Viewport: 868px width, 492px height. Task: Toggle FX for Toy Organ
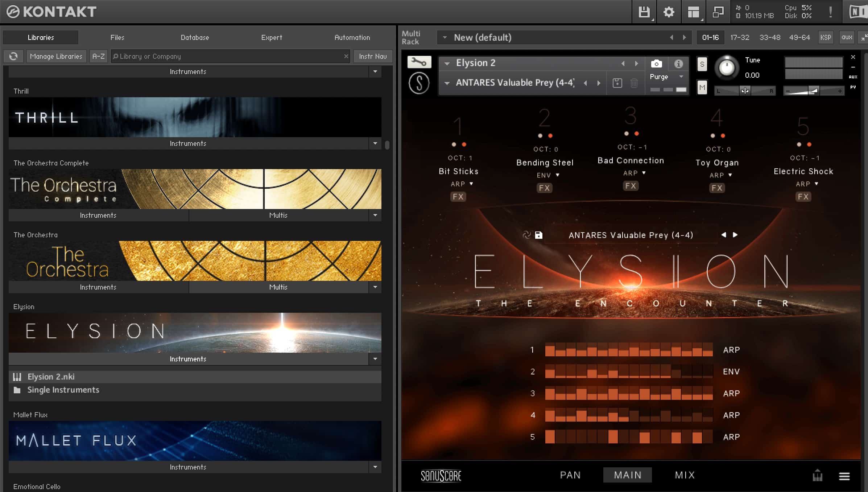pos(717,188)
